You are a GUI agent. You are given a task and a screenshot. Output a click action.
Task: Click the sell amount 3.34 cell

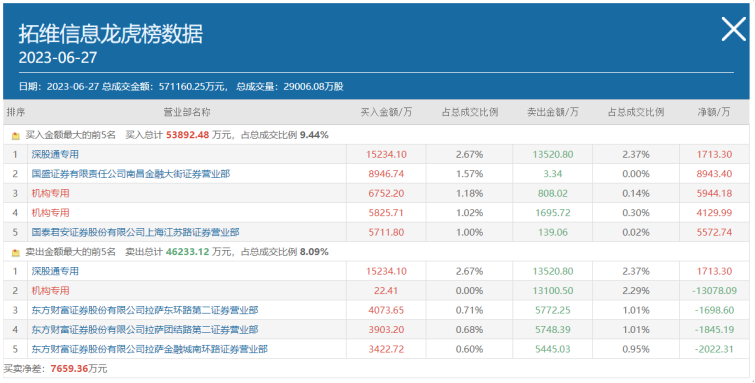click(553, 174)
